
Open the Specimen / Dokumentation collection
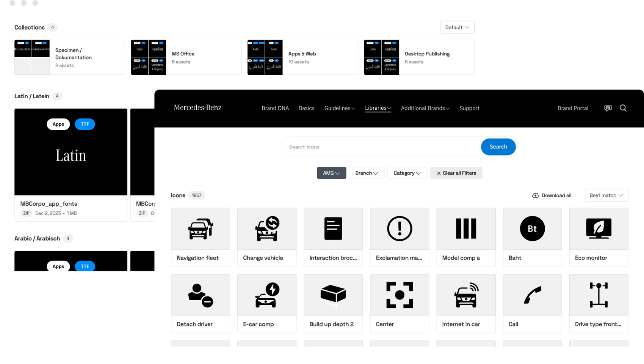pos(70,57)
